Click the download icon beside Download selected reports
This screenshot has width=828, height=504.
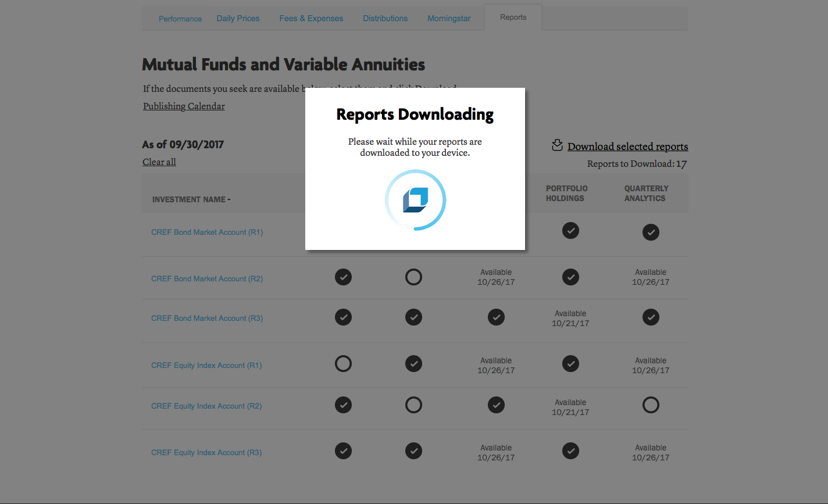[x=557, y=145]
